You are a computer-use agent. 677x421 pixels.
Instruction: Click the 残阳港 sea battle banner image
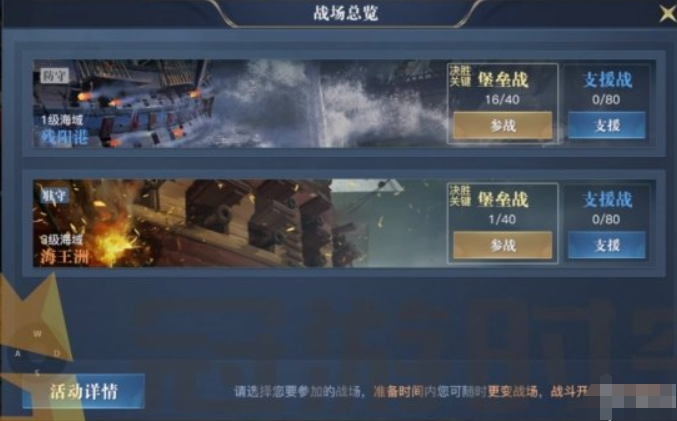(x=240, y=103)
